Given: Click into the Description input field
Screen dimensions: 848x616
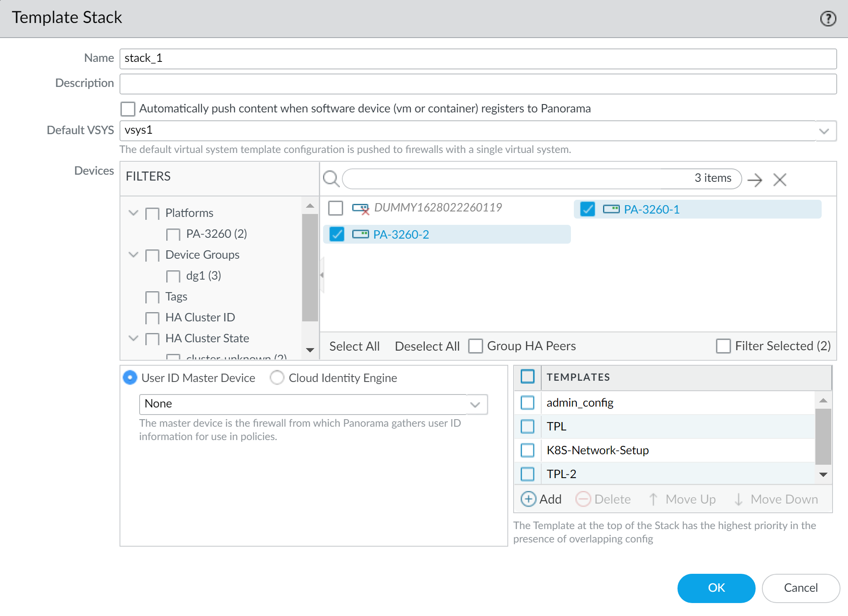Looking at the screenshot, I should (478, 84).
